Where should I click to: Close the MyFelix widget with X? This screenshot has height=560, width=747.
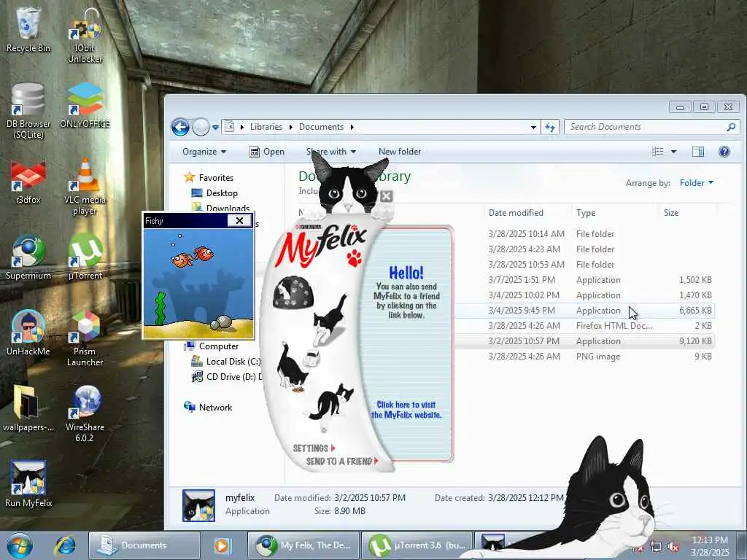coord(387,195)
